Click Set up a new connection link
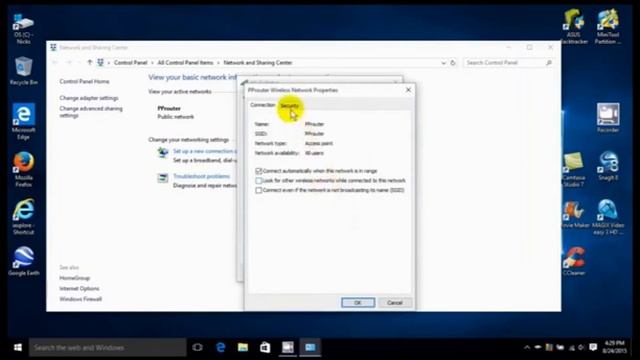This screenshot has height=360, width=640. (204, 151)
